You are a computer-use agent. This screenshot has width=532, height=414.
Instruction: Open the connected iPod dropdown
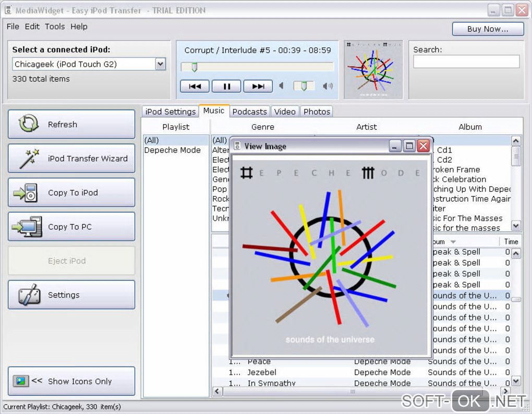pyautogui.click(x=161, y=64)
